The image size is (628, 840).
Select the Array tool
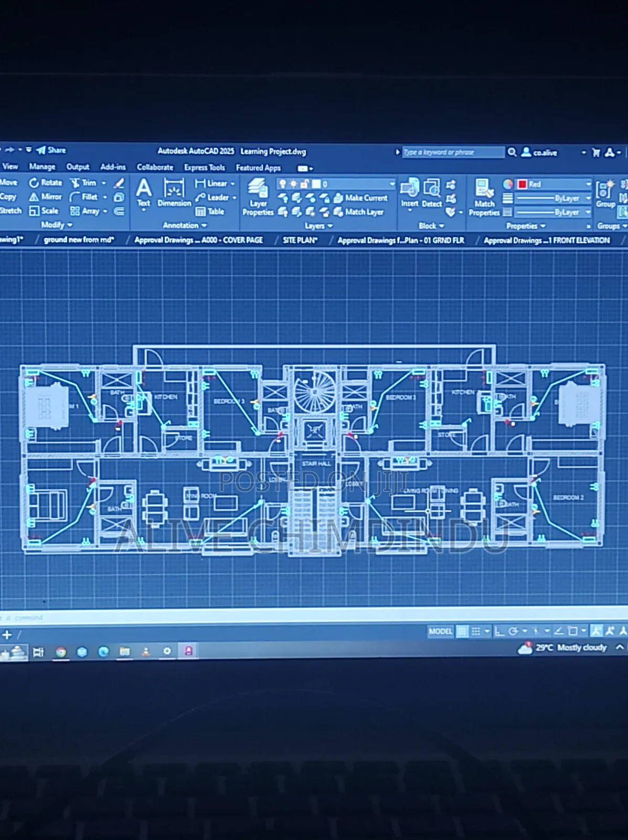click(x=85, y=211)
